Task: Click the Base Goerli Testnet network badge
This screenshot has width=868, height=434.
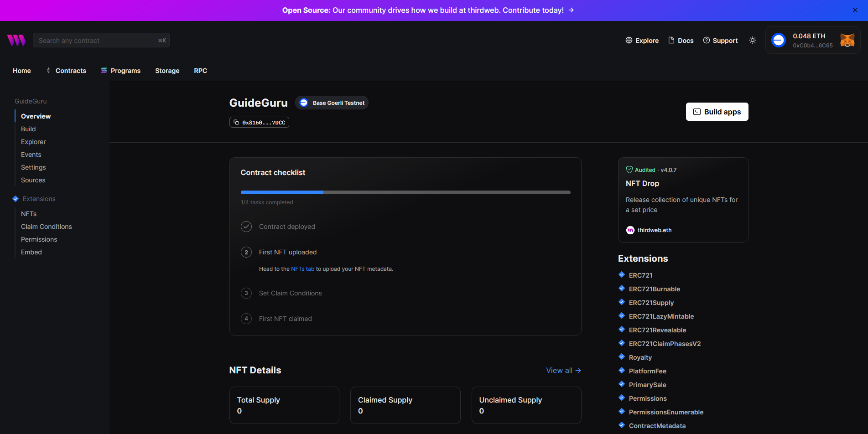Action: [x=332, y=103]
